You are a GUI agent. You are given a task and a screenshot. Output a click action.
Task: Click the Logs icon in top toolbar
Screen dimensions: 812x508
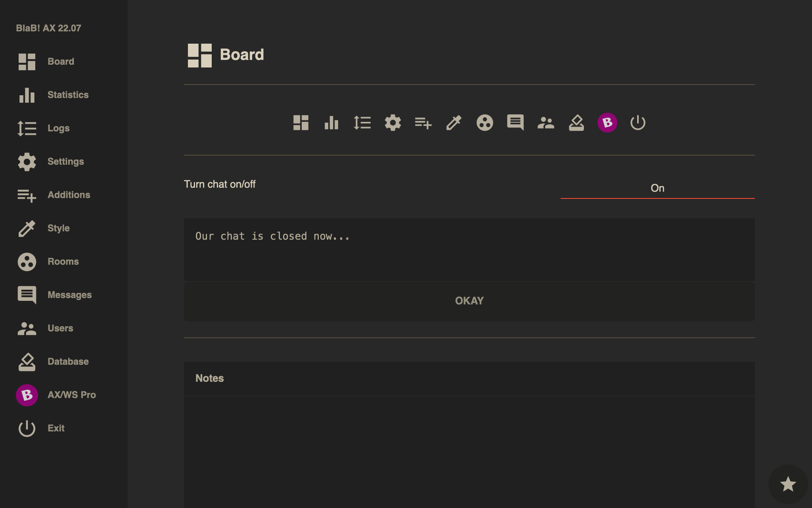point(362,123)
